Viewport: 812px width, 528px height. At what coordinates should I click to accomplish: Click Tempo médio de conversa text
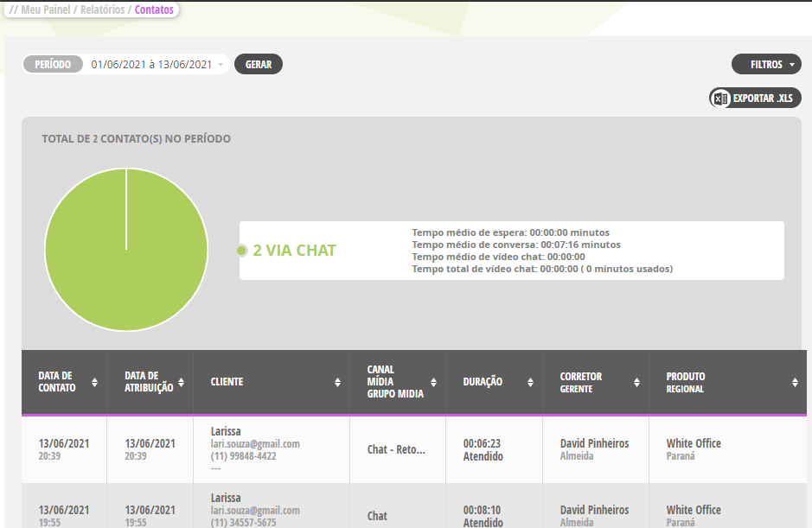coord(516,245)
